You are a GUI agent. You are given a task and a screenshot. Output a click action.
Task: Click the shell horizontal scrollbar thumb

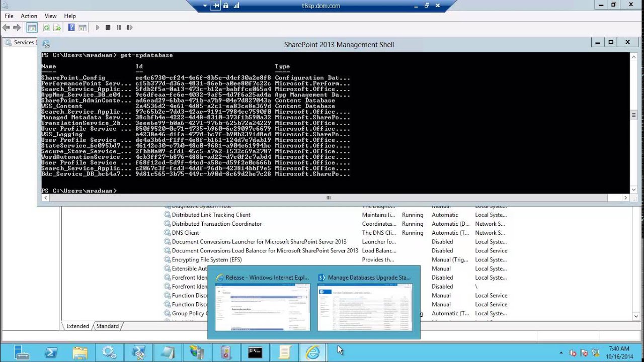pyautogui.click(x=329, y=198)
